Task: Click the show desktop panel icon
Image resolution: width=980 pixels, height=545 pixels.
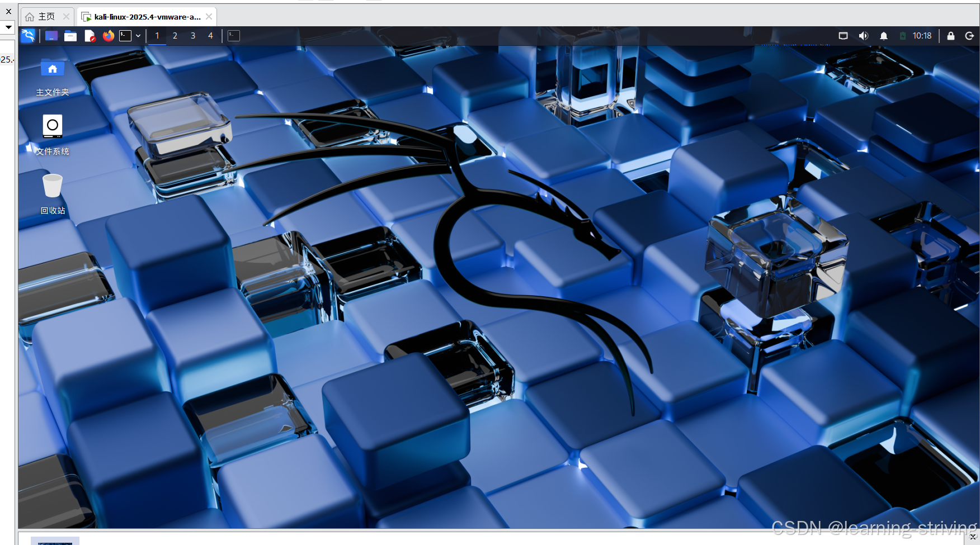Action: [x=51, y=36]
